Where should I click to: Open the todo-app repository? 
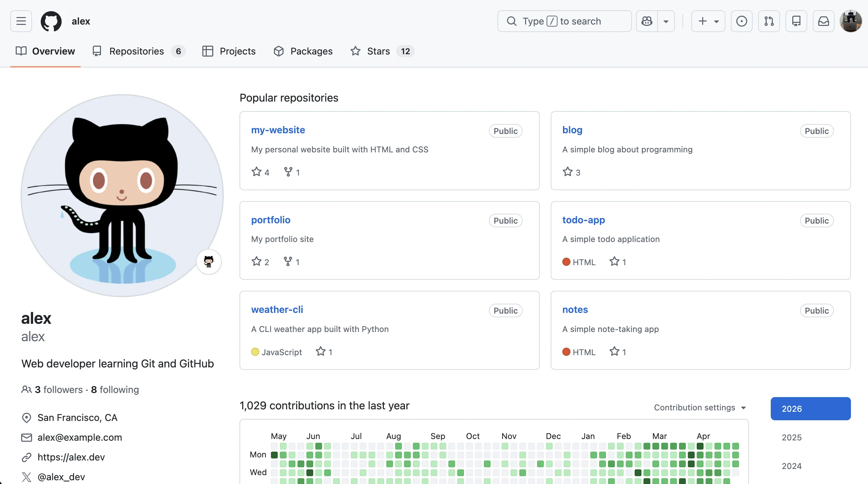coord(584,220)
